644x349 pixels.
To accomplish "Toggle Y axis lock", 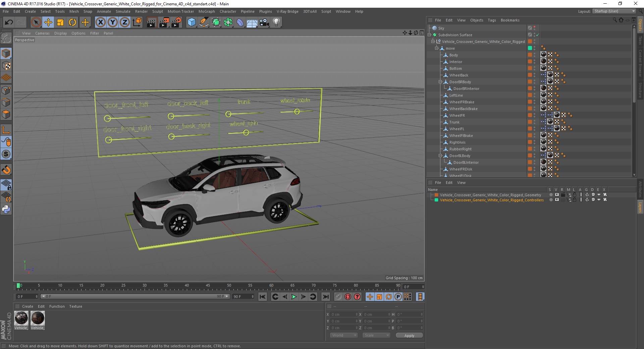I will point(113,22).
